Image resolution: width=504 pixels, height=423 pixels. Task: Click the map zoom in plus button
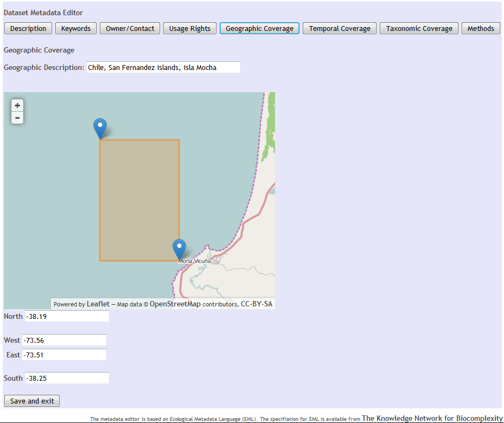pyautogui.click(x=17, y=106)
